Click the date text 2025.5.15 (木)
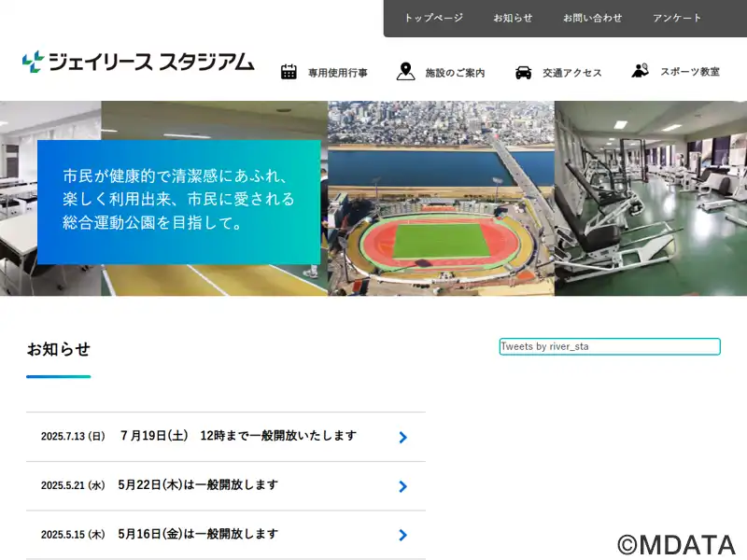This screenshot has width=747, height=560. (73, 534)
